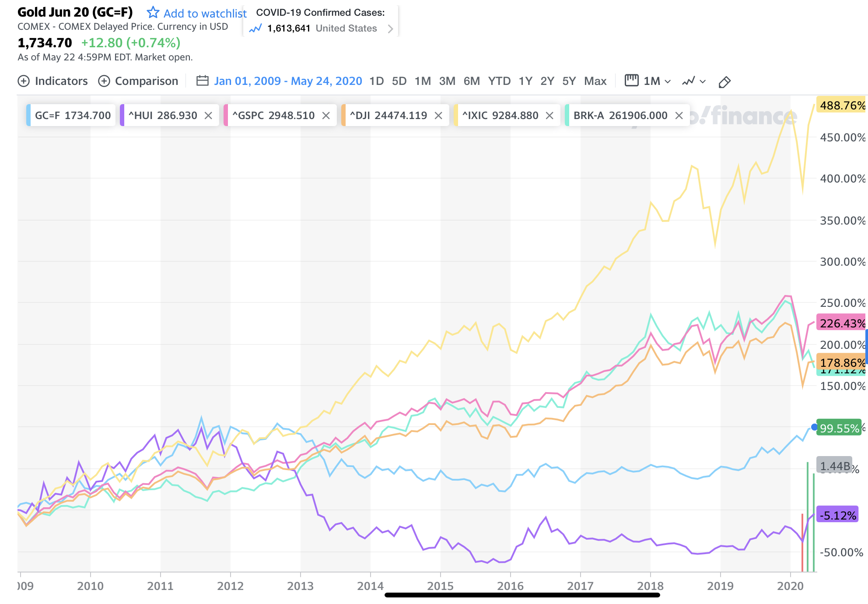Open the chart type line dropdown

694,81
